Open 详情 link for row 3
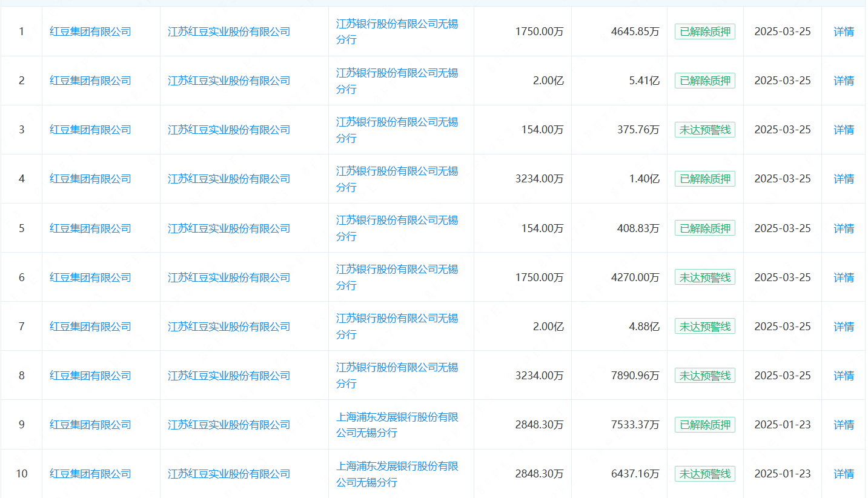Screen dimensions: 868x498 point(844,130)
